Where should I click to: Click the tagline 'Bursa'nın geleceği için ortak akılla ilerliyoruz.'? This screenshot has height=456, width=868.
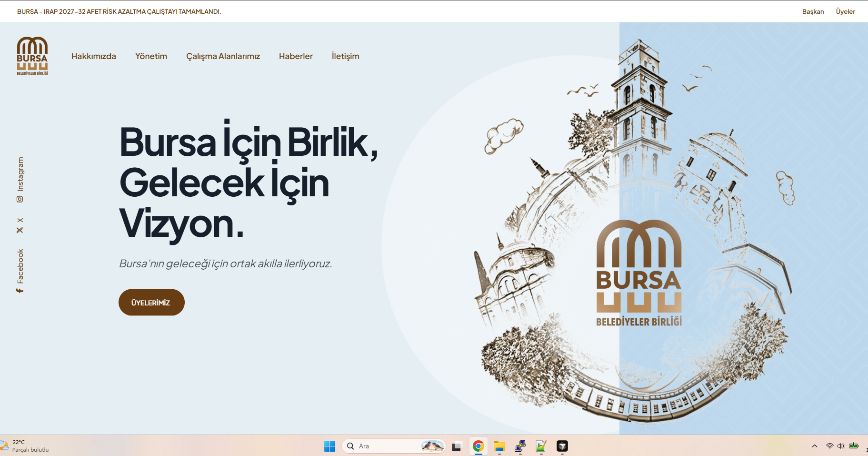[x=225, y=263]
